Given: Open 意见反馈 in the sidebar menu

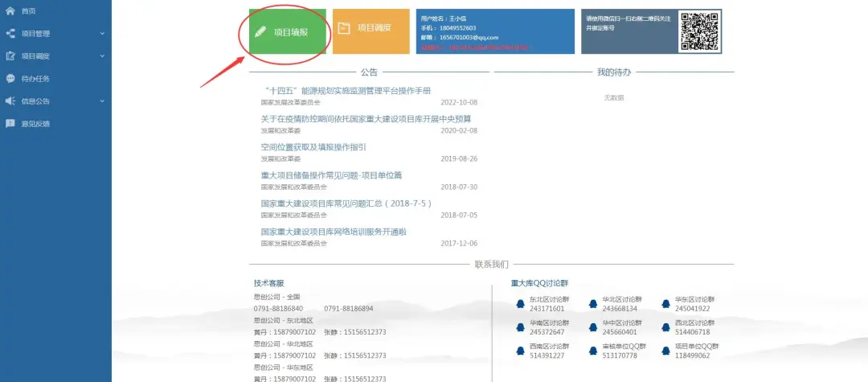Looking at the screenshot, I should [35, 124].
